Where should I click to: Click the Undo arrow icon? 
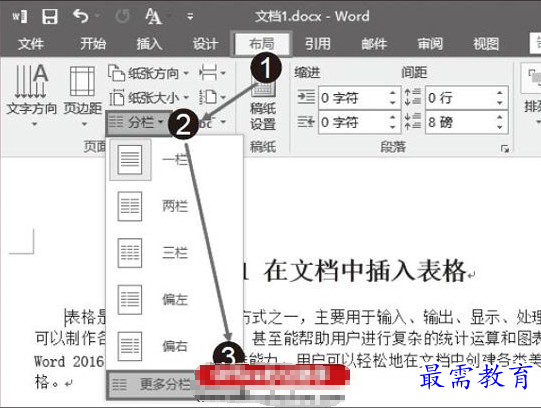coord(81,16)
